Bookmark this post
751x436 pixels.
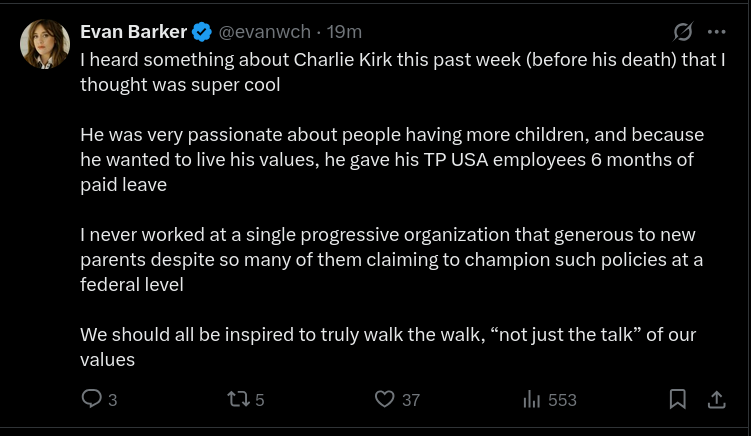point(677,399)
